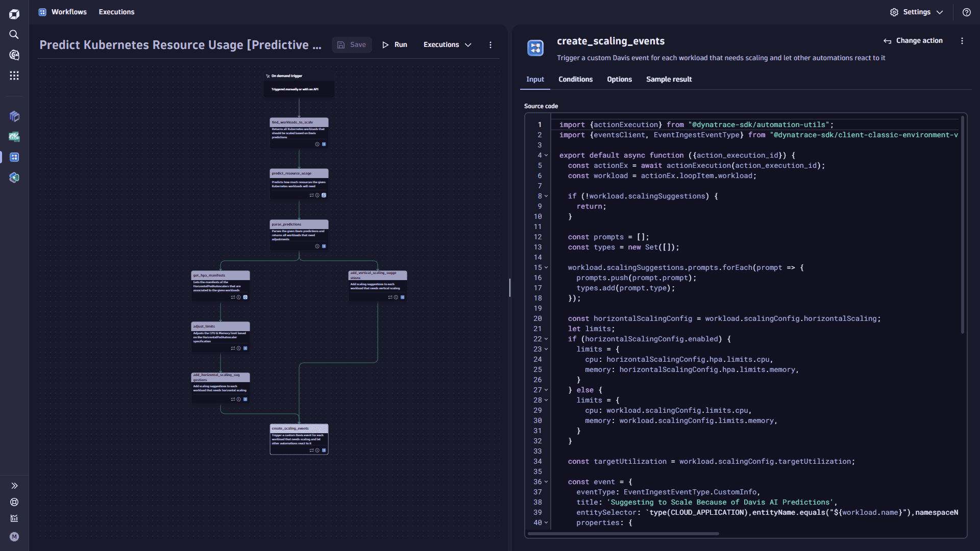Click the clock icon on the add_vertical_scaling_suggestions node

click(x=396, y=297)
